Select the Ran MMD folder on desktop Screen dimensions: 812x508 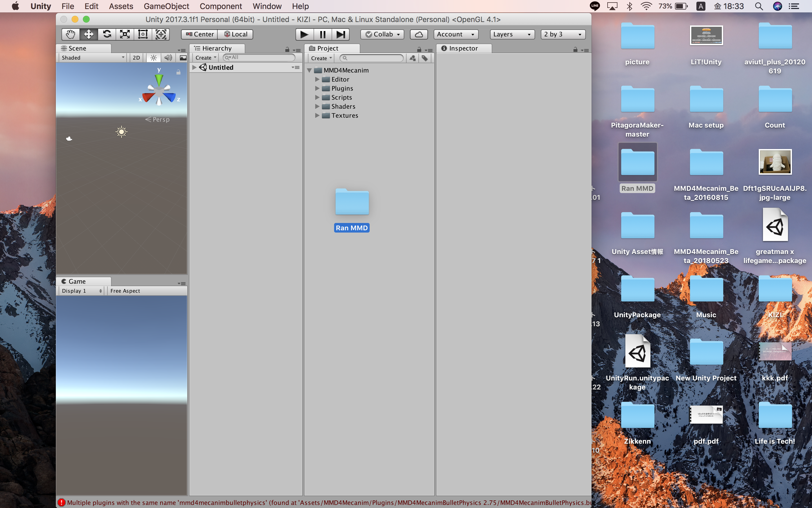pos(637,168)
